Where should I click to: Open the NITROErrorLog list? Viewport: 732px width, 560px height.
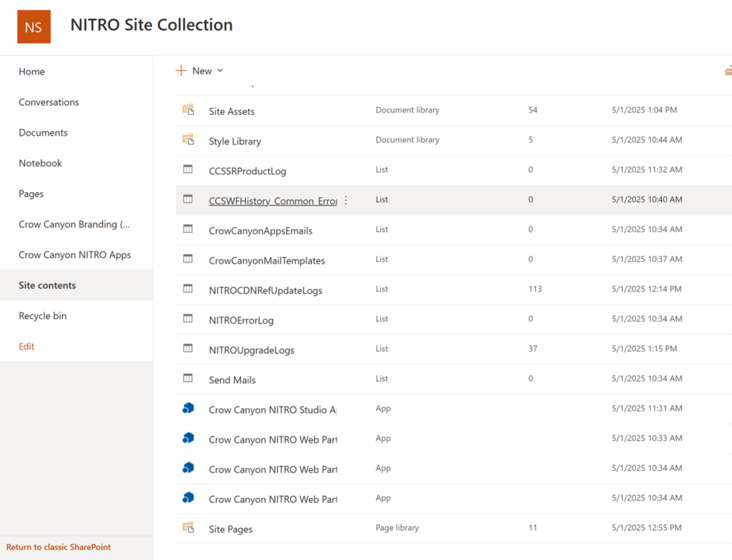[x=241, y=321]
